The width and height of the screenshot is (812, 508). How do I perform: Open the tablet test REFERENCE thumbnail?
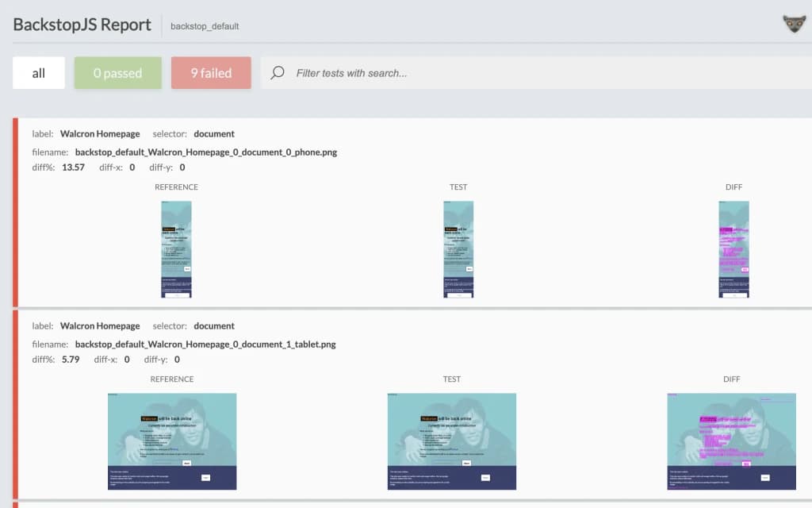click(172, 441)
